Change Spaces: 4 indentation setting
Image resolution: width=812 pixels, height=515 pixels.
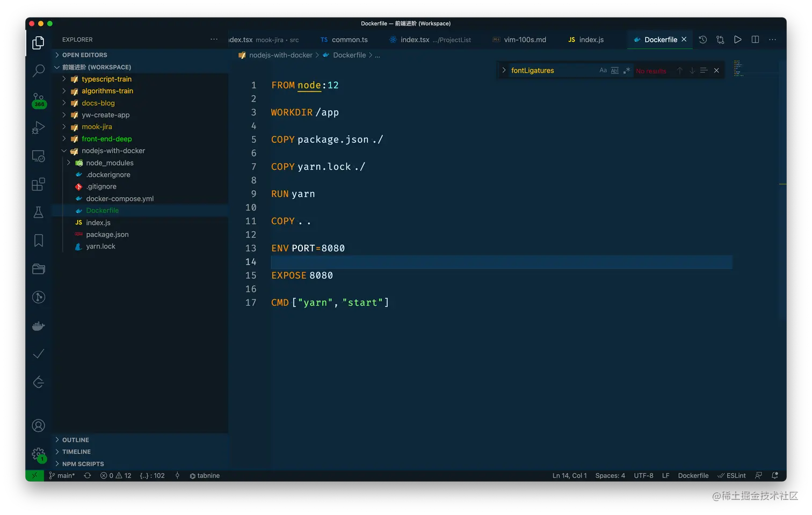click(x=610, y=476)
